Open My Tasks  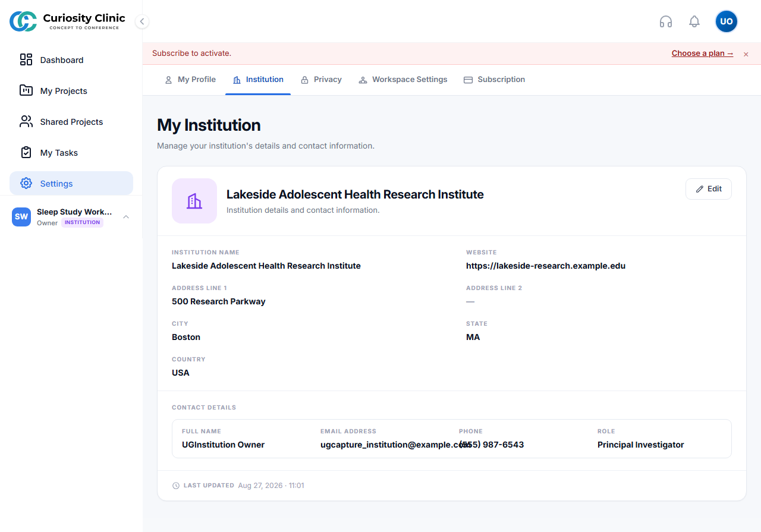(71, 153)
